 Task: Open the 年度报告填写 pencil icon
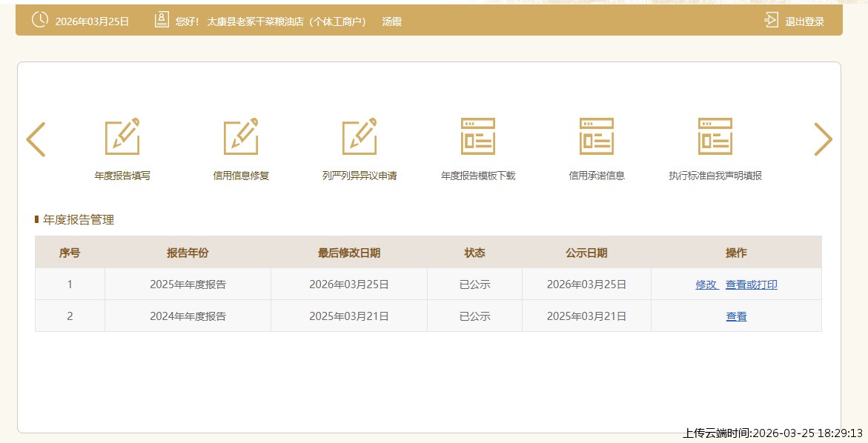pyautogui.click(x=122, y=137)
